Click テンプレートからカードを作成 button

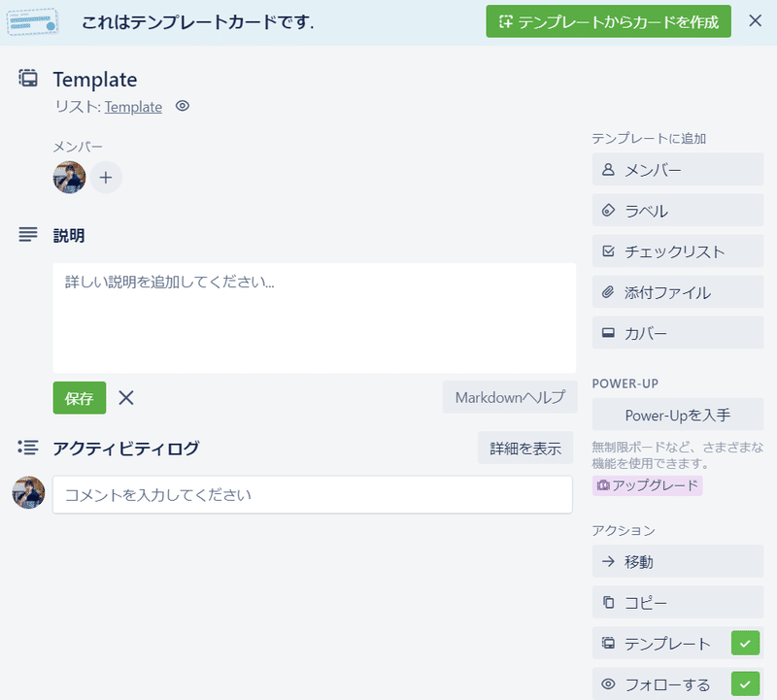coord(608,20)
